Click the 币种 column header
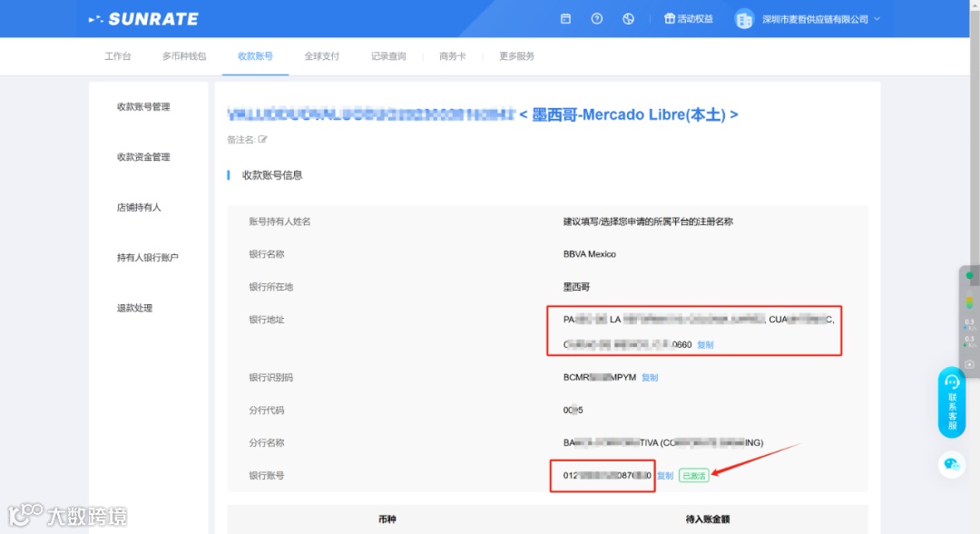This screenshot has height=534, width=980. pyautogui.click(x=387, y=519)
